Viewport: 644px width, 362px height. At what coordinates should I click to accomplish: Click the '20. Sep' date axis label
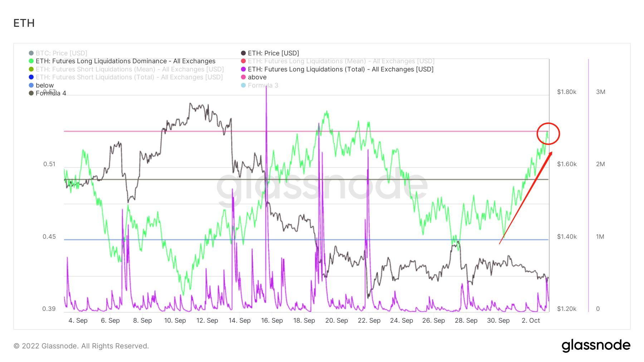337,321
